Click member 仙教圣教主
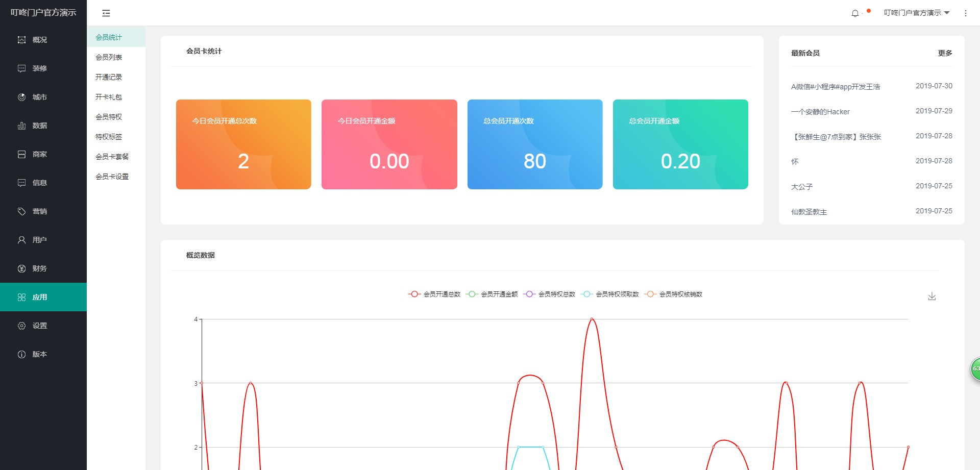 pyautogui.click(x=809, y=212)
